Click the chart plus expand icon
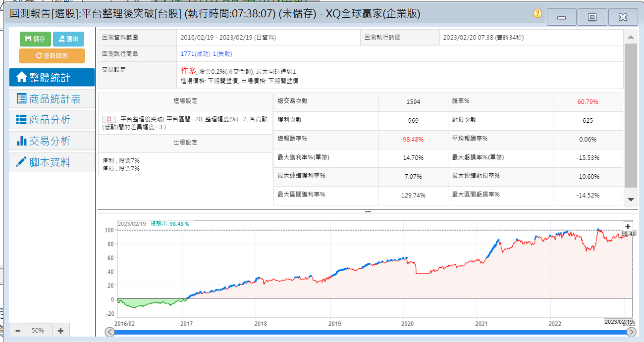This screenshot has height=342, width=644. pos(628,226)
